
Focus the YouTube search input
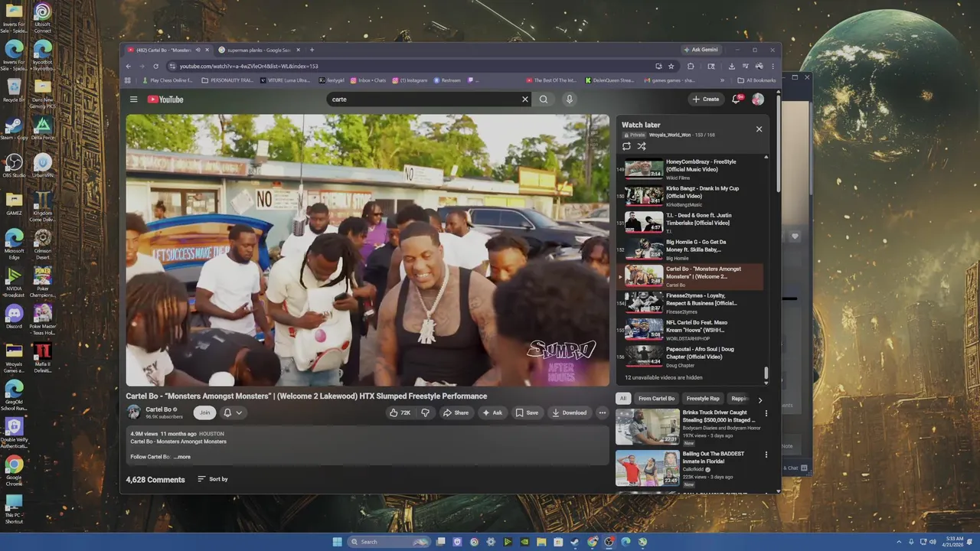point(425,99)
